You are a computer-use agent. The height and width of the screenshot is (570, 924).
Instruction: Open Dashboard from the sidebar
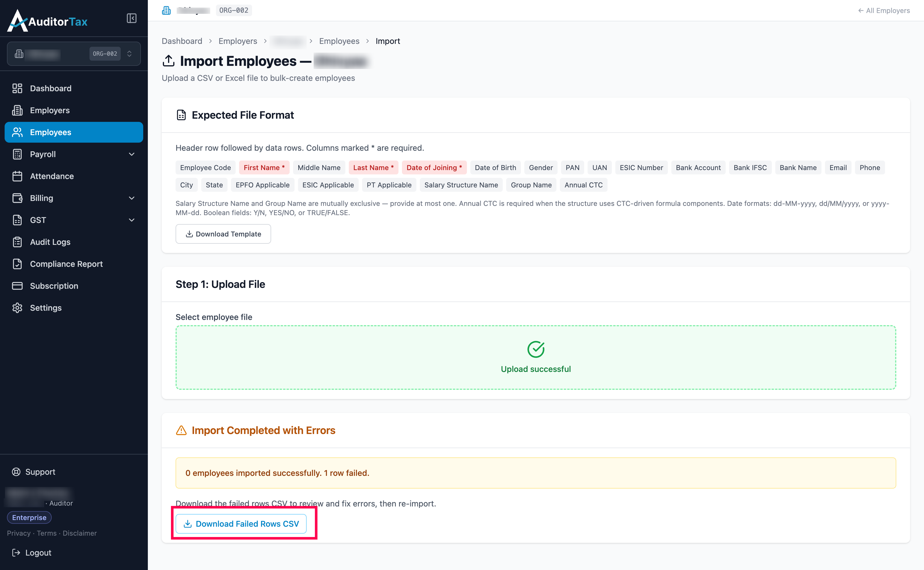74,88
